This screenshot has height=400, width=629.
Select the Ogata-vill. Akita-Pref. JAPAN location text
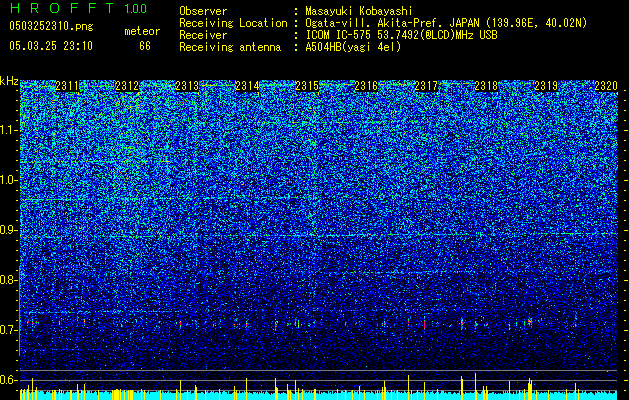(x=446, y=24)
